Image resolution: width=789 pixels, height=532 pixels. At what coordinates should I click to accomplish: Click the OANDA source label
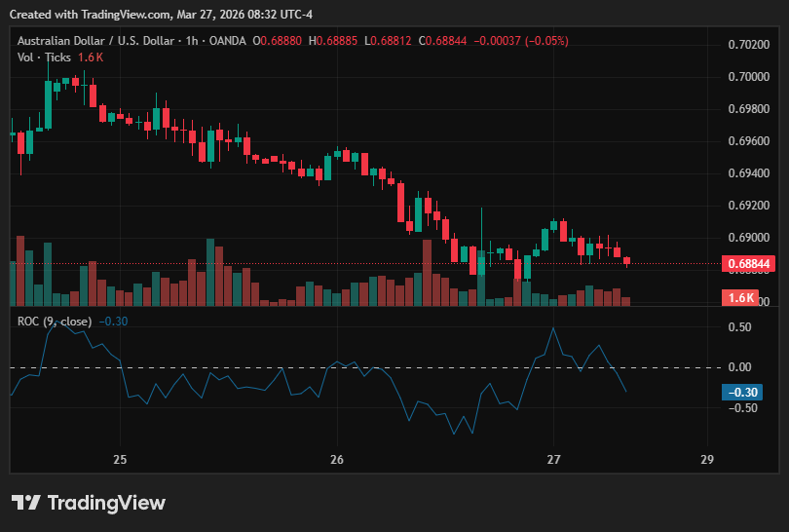pyautogui.click(x=227, y=41)
